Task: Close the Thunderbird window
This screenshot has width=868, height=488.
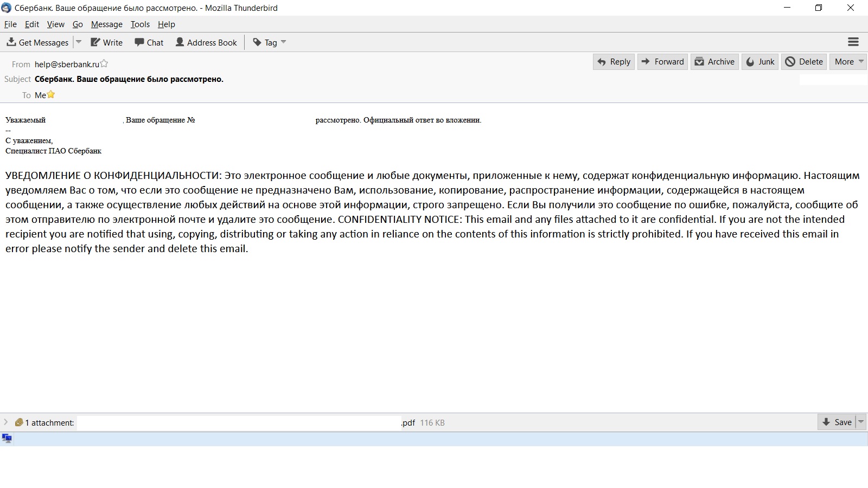Action: click(851, 8)
